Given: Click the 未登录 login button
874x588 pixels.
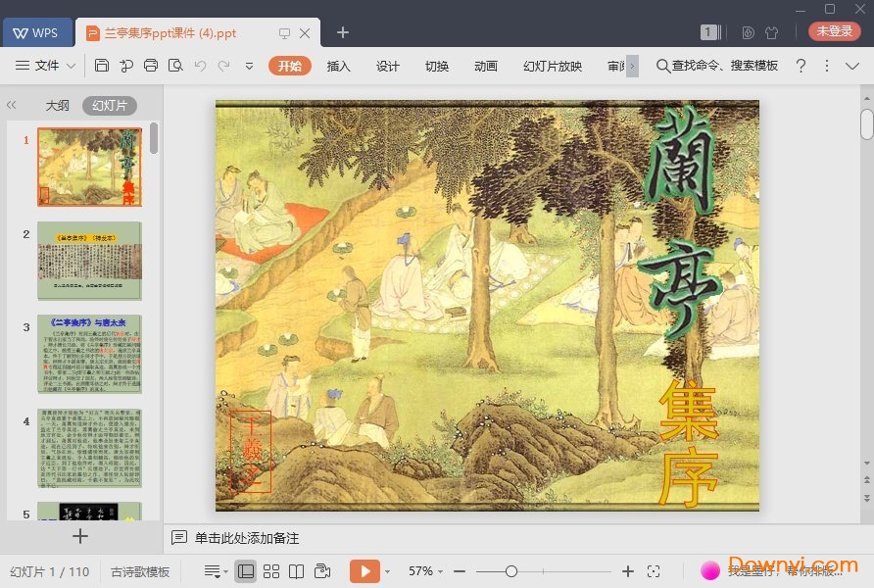Looking at the screenshot, I should (x=834, y=30).
